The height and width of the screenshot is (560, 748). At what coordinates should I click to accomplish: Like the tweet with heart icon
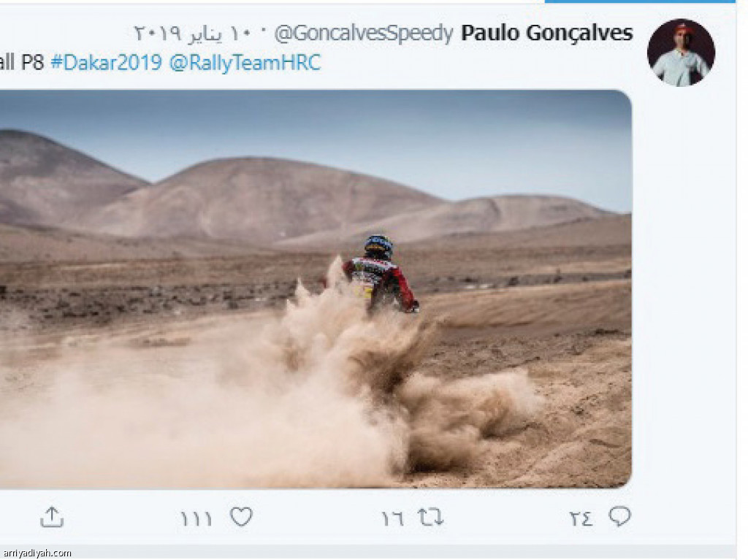coord(241,517)
